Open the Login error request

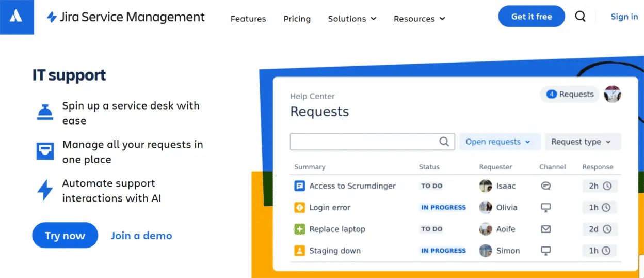[330, 208]
